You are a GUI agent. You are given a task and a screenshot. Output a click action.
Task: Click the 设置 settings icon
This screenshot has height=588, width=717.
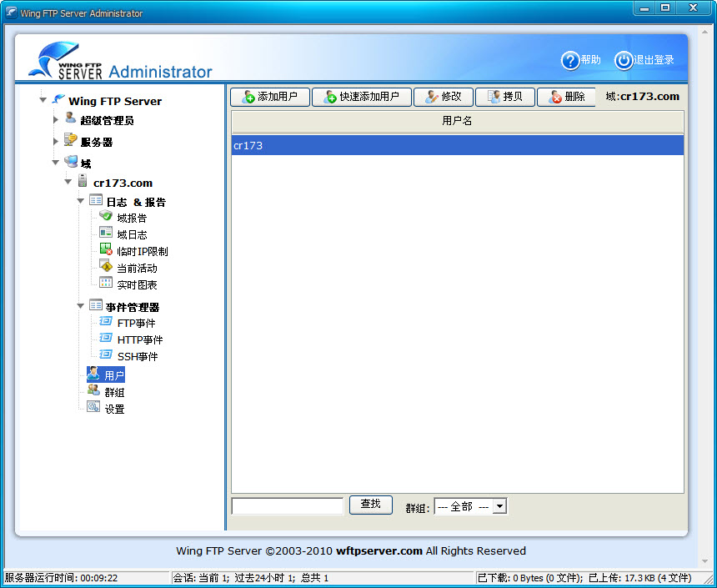93,406
